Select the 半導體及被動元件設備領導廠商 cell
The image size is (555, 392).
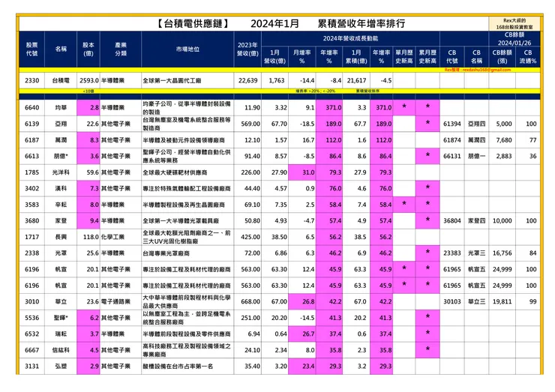tap(187, 140)
